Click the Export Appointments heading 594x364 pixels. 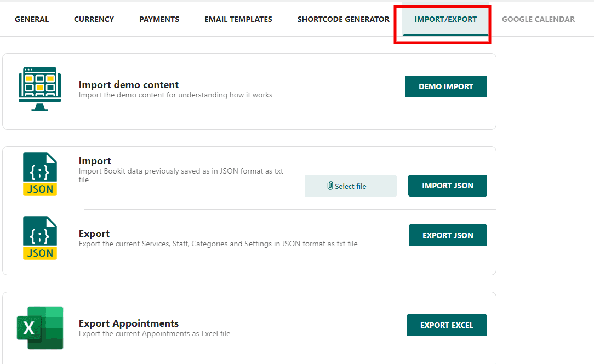[129, 323]
